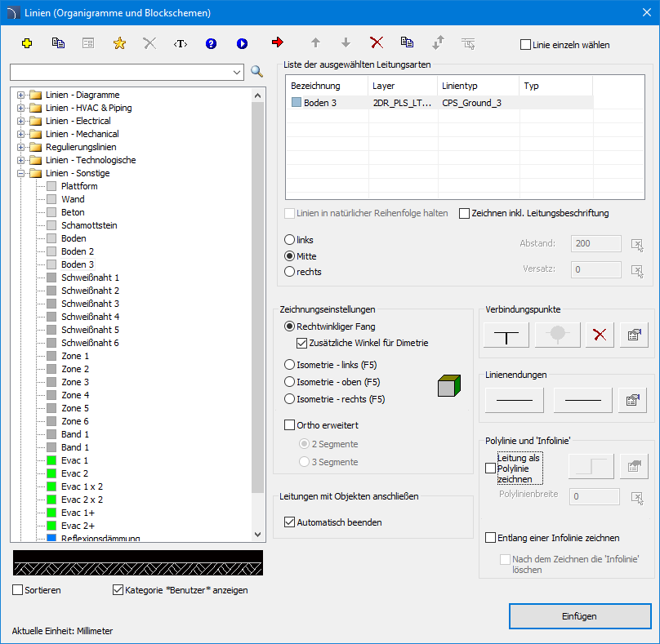The image size is (660, 644).
Task: Click the T-shaped connection point button
Action: pos(506,335)
